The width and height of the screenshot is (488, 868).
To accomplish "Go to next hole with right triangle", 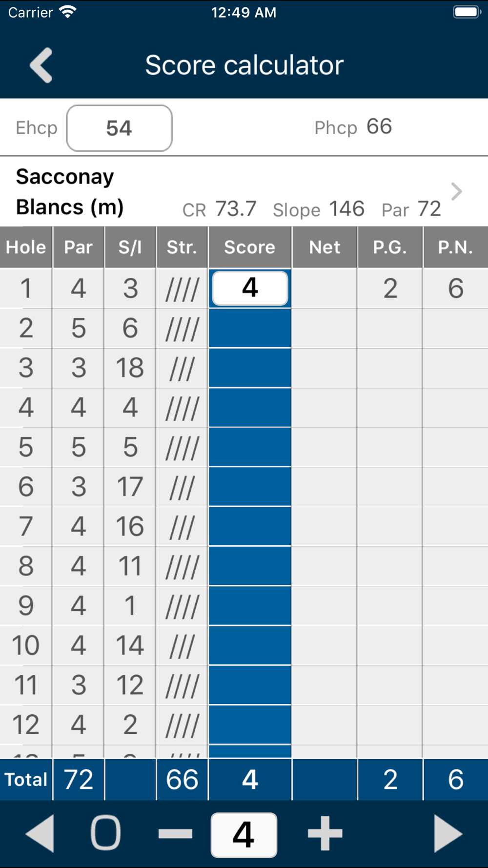I will click(x=448, y=834).
